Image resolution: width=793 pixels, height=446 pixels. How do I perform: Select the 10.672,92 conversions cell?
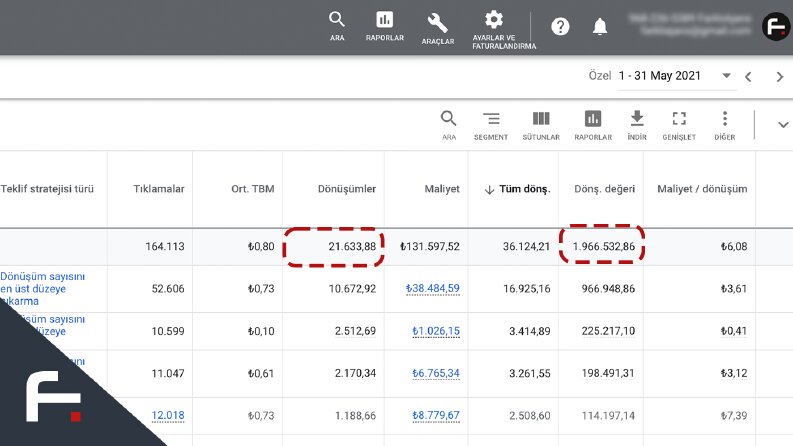[x=352, y=289]
